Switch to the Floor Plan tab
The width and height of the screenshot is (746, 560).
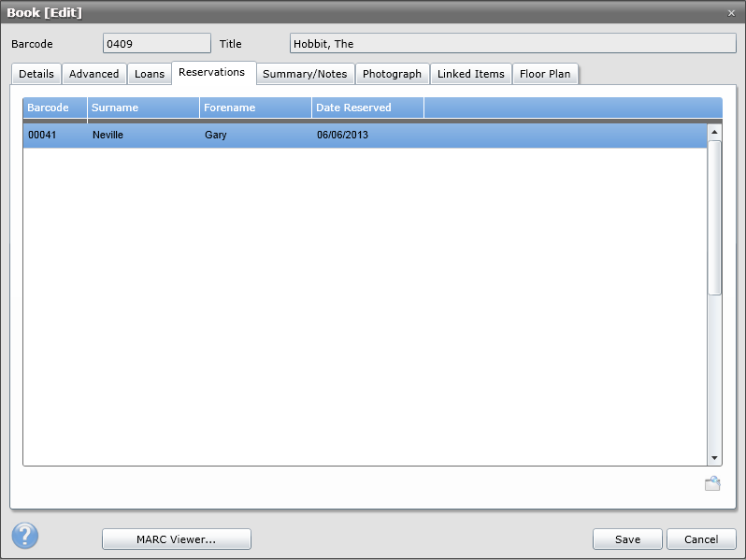pos(545,74)
